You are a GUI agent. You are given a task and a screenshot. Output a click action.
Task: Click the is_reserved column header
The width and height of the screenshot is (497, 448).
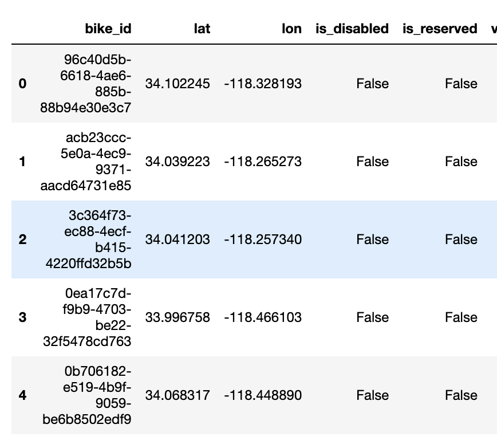[x=440, y=29]
